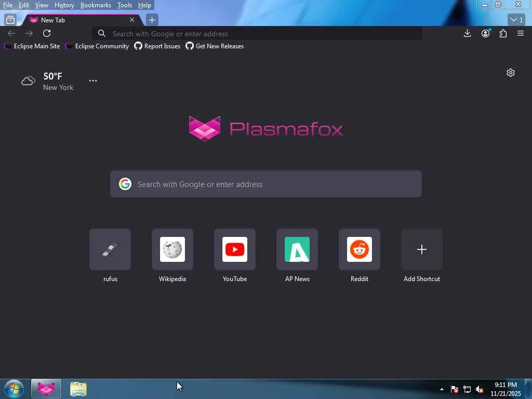Open the File menu

point(7,5)
